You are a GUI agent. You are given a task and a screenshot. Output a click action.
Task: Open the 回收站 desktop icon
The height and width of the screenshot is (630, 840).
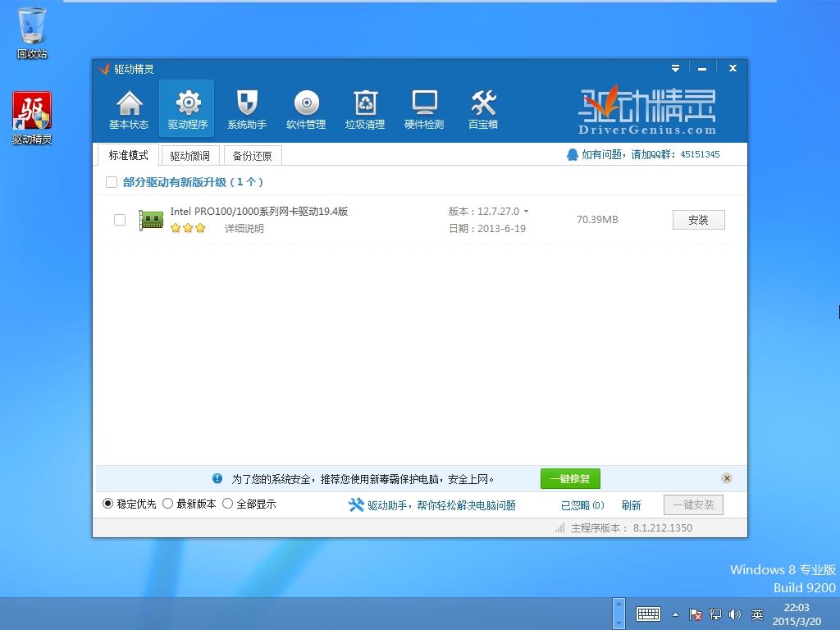(32, 33)
